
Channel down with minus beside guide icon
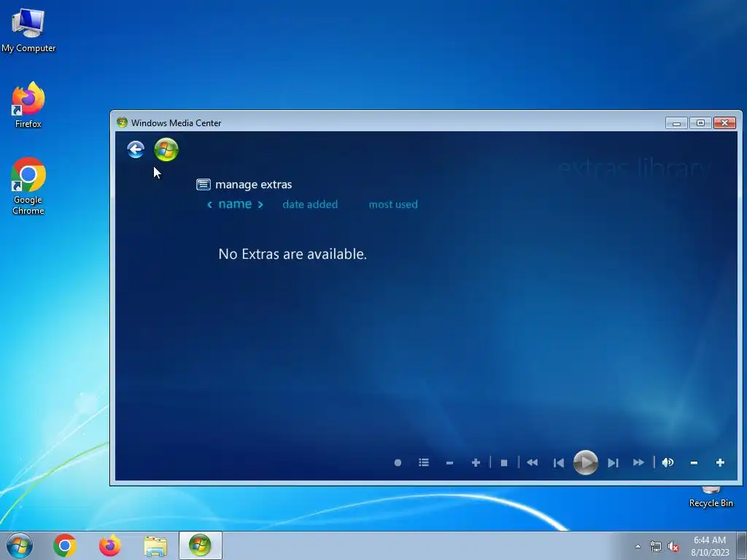[x=449, y=463]
